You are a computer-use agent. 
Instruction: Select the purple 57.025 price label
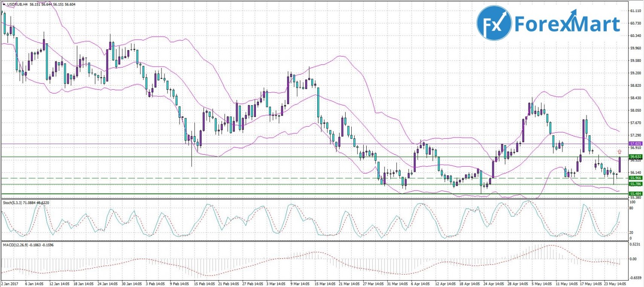point(635,143)
